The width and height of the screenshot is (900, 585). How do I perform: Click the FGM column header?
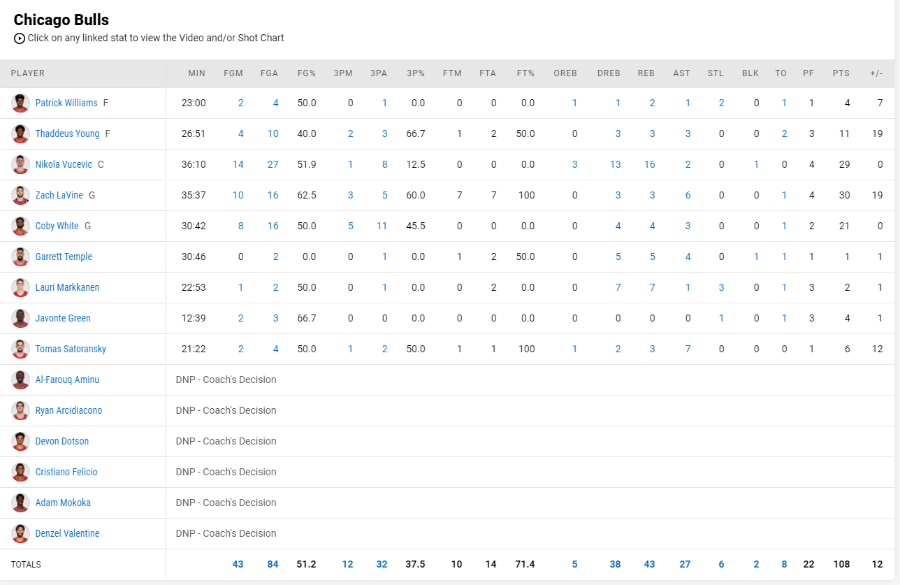(233, 73)
